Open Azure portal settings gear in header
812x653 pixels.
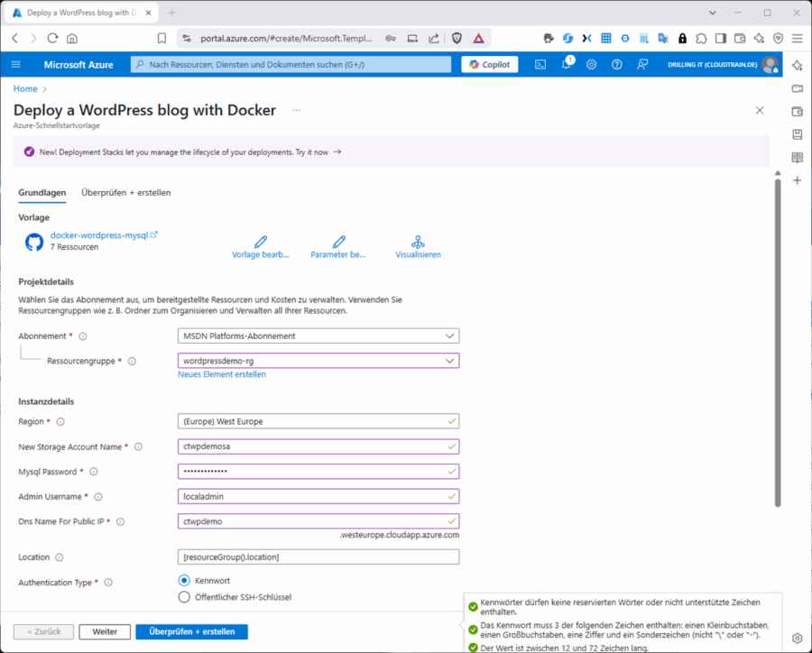tap(591, 65)
